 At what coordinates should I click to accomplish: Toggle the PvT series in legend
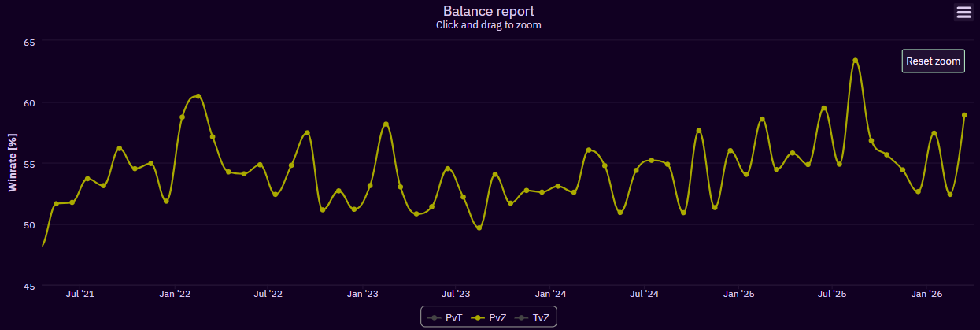[x=447, y=317]
